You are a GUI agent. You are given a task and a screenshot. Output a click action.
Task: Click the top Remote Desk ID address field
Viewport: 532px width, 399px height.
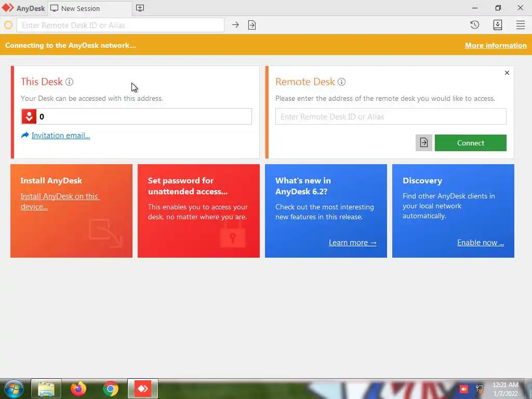coord(121,25)
